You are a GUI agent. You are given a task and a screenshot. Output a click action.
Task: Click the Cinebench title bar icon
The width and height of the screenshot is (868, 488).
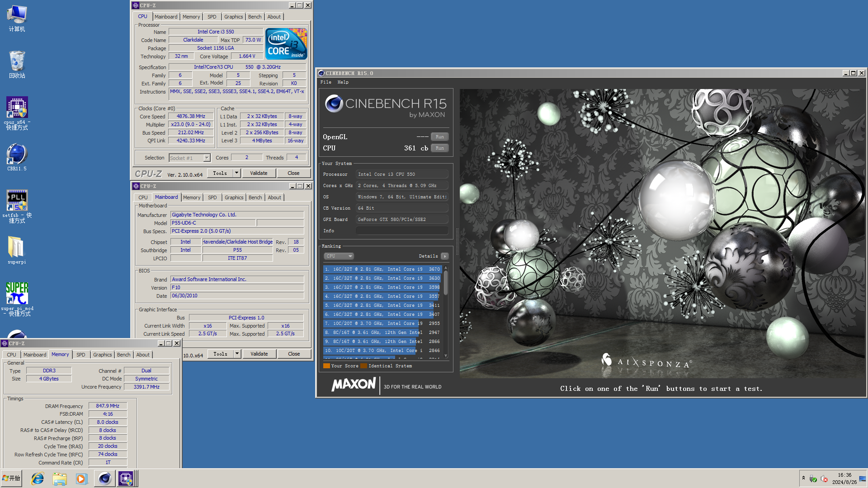pos(321,73)
